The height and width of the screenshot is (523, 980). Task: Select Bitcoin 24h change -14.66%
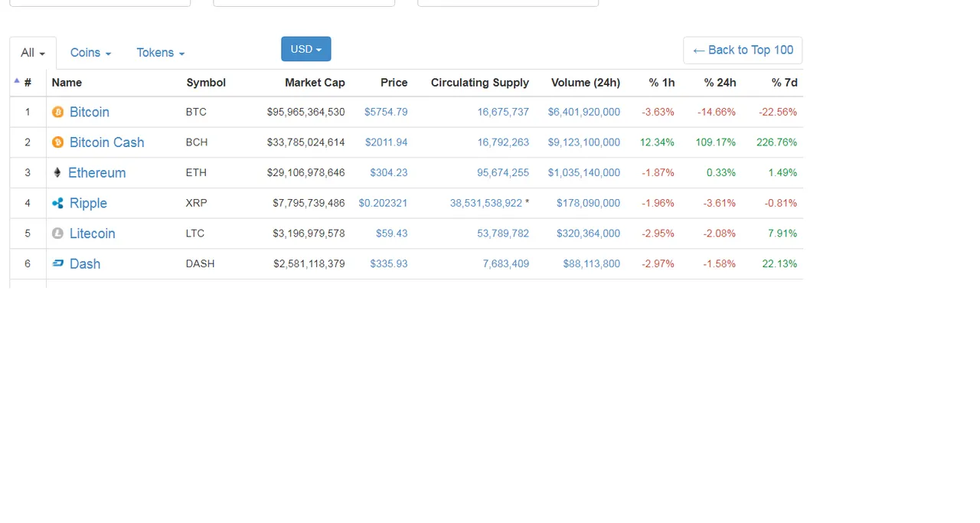tap(717, 112)
